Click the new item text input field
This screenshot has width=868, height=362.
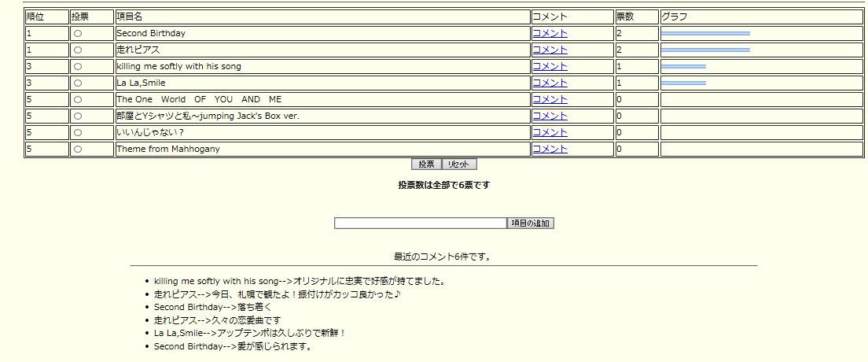tap(420, 223)
